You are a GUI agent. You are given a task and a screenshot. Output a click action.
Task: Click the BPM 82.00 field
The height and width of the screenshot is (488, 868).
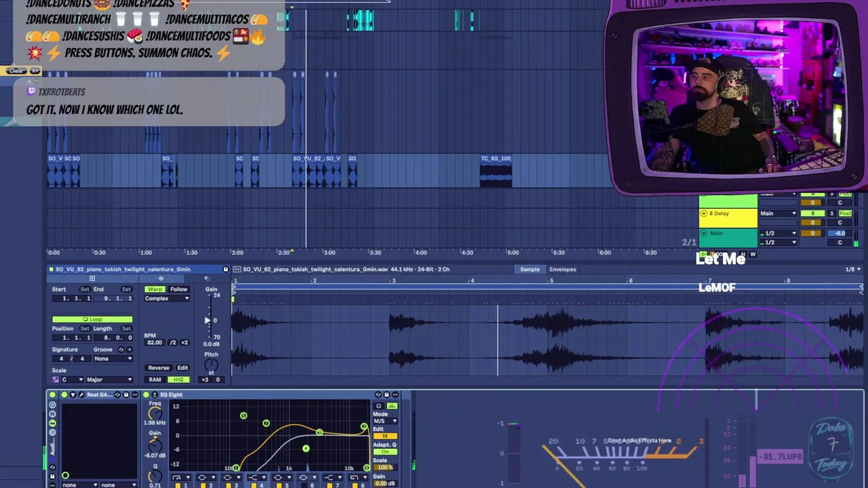154,343
